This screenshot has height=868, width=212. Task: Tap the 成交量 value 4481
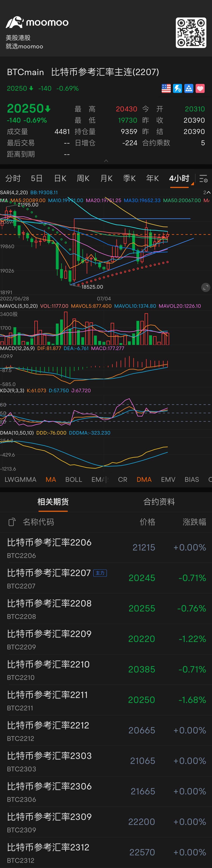coord(62,131)
